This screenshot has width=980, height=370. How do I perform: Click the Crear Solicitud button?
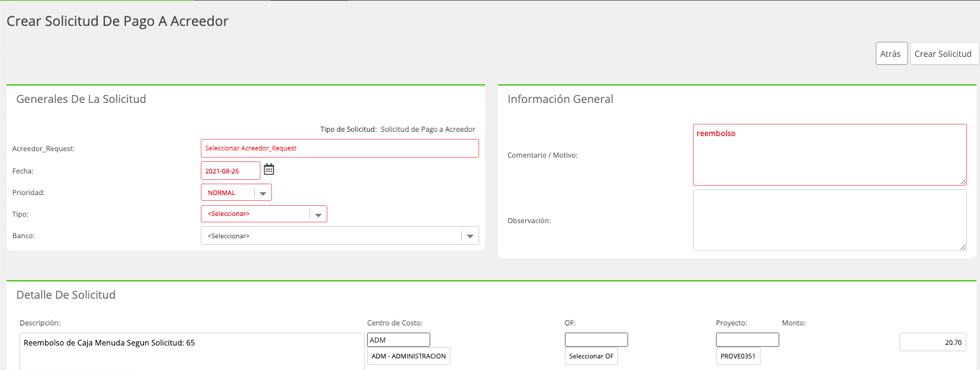pos(944,54)
